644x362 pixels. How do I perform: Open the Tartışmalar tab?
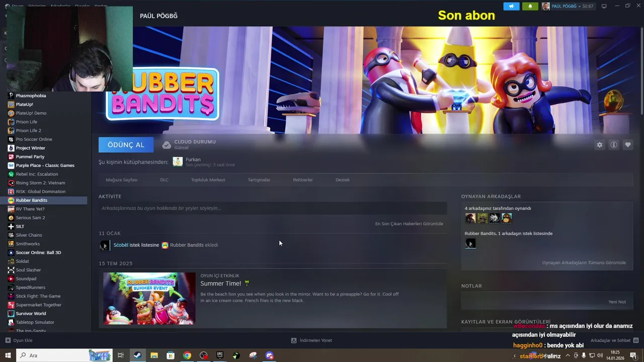[259, 179]
